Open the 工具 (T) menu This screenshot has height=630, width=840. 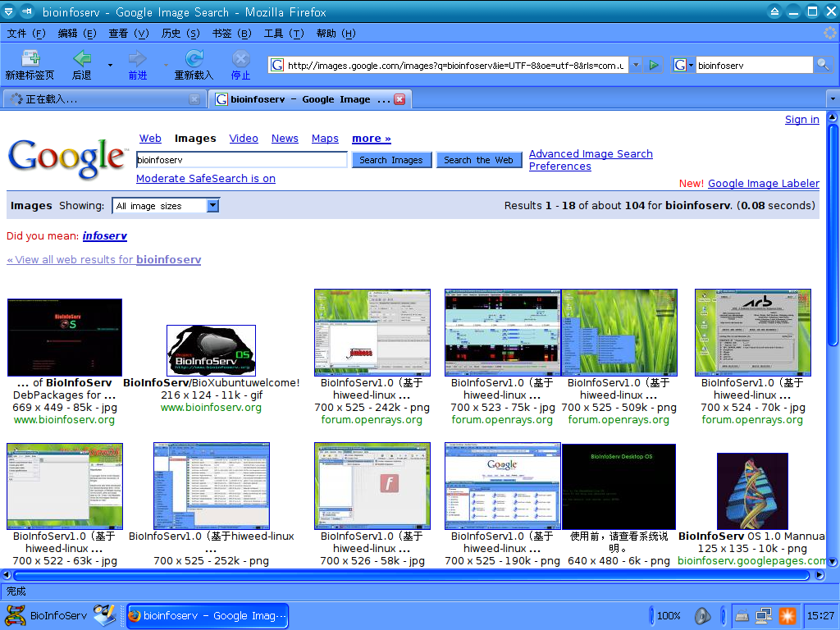click(x=283, y=33)
